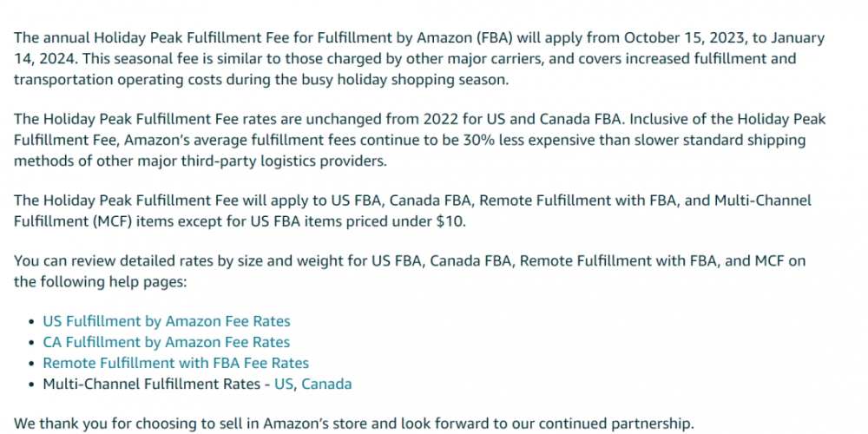Click the "Multi-Channel Fulfillment Rates -" label text
Image resolution: width=868 pixels, height=434 pixels.
point(156,384)
